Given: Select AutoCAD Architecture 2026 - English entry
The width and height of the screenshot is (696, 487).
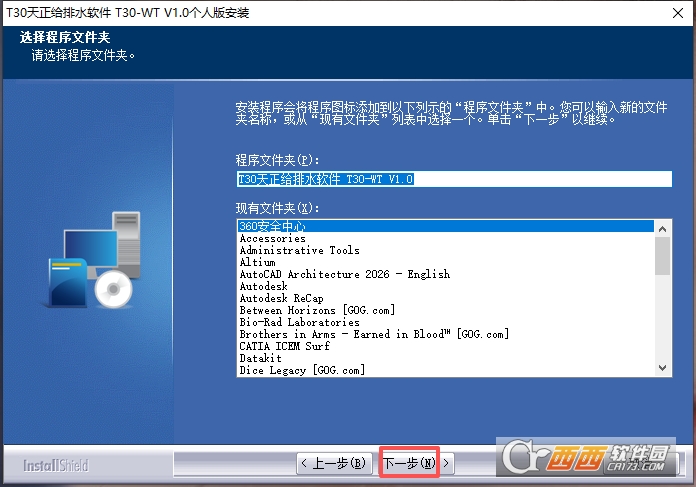Looking at the screenshot, I should coord(446,274).
